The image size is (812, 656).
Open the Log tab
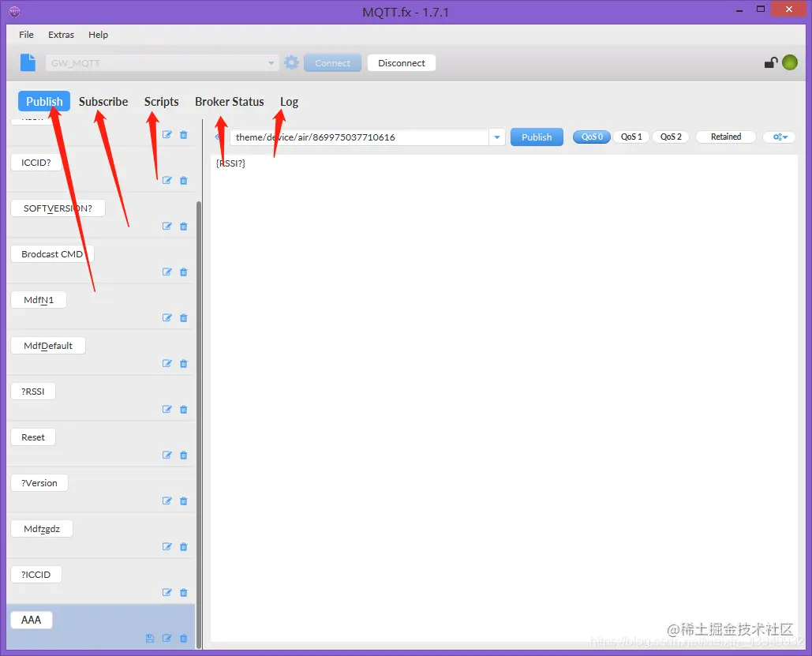(x=289, y=102)
